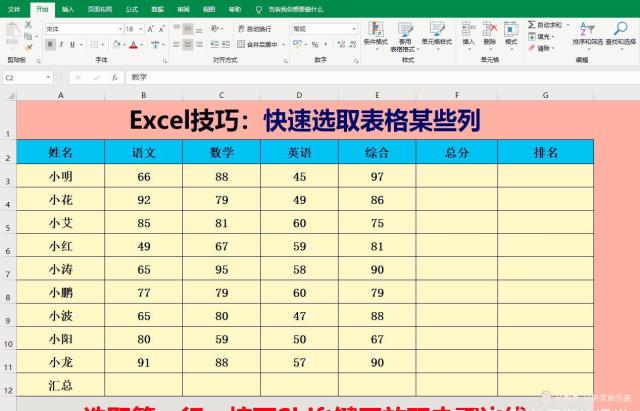Click the formula bar showing 数学

pyautogui.click(x=383, y=78)
